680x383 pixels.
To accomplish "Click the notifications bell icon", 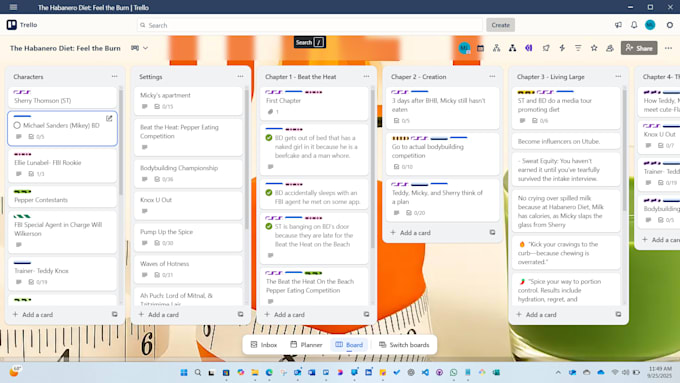I will (634, 25).
